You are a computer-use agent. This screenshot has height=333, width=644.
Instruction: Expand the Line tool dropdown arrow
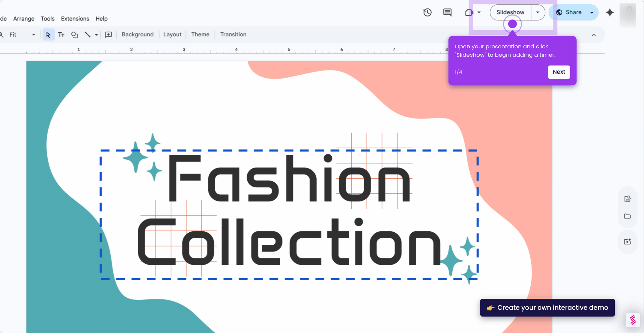[x=96, y=35]
